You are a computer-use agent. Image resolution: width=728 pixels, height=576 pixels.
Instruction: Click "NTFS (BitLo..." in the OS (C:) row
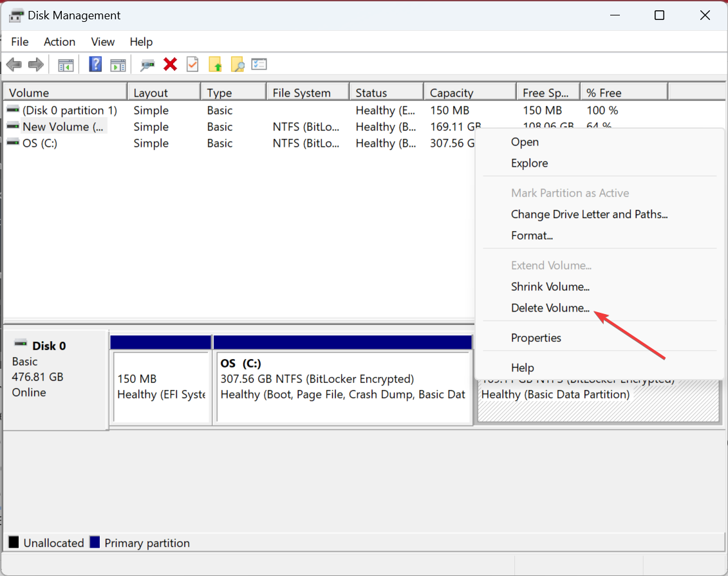[x=306, y=143]
